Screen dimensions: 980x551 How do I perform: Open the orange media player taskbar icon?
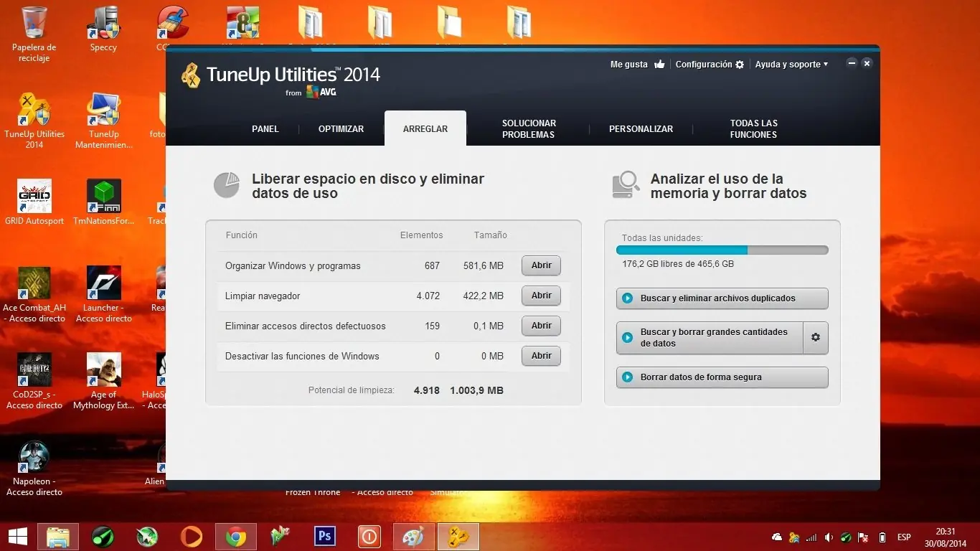(192, 536)
